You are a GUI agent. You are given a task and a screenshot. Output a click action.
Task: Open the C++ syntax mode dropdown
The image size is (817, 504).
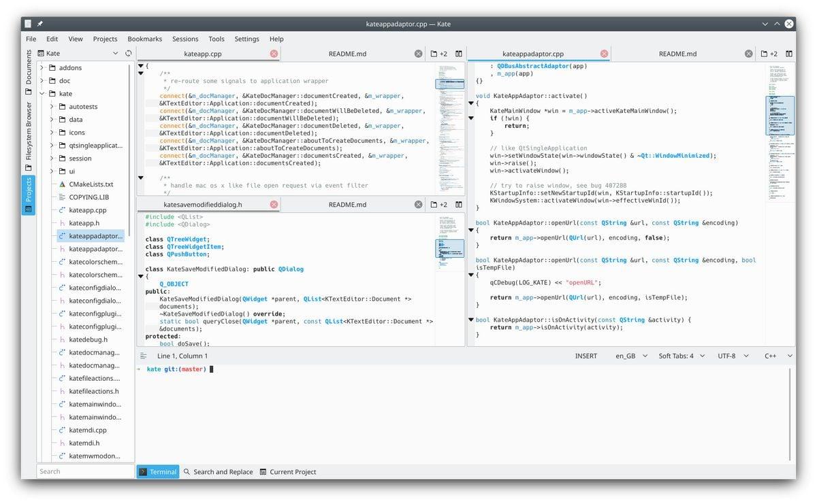coord(778,356)
